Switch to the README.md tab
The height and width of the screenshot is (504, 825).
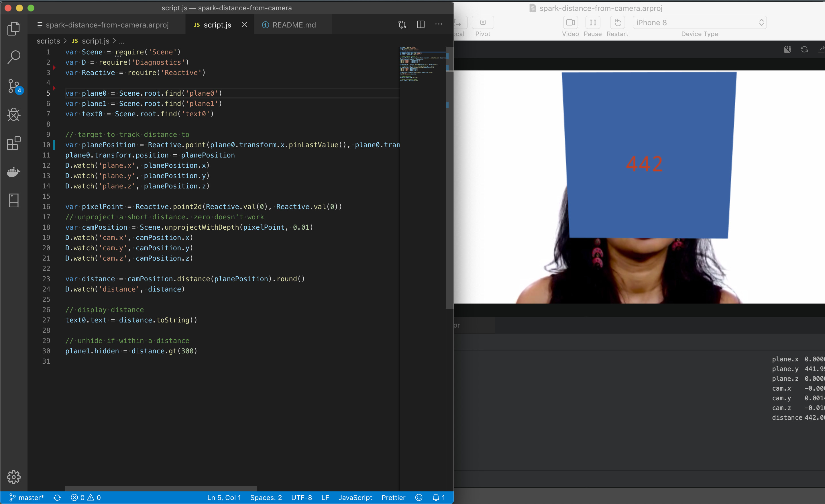(x=294, y=25)
